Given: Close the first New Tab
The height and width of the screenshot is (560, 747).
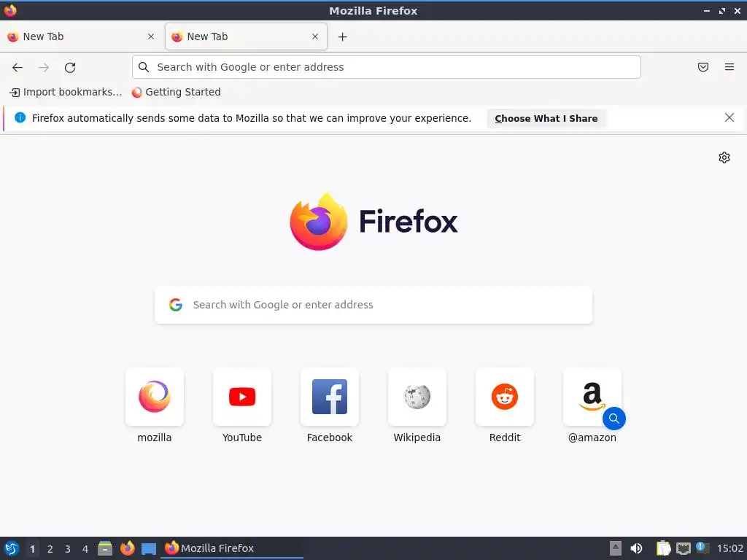Looking at the screenshot, I should [151, 36].
